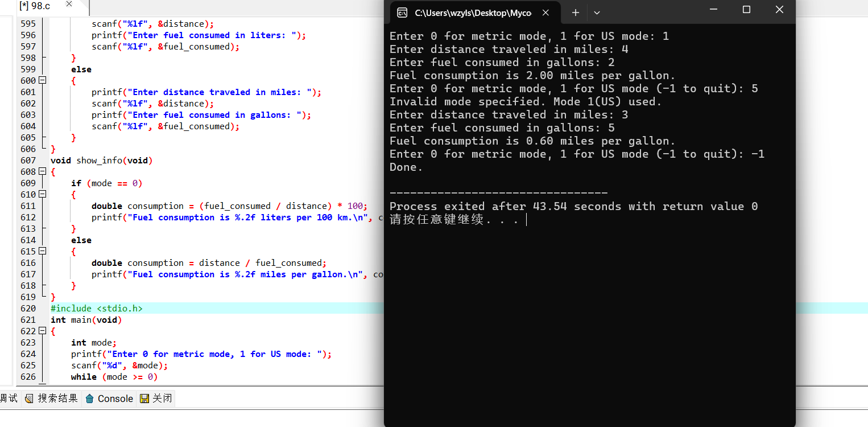Click 'while (mode >= 0)' code line
The width and height of the screenshot is (868, 427).
click(114, 377)
